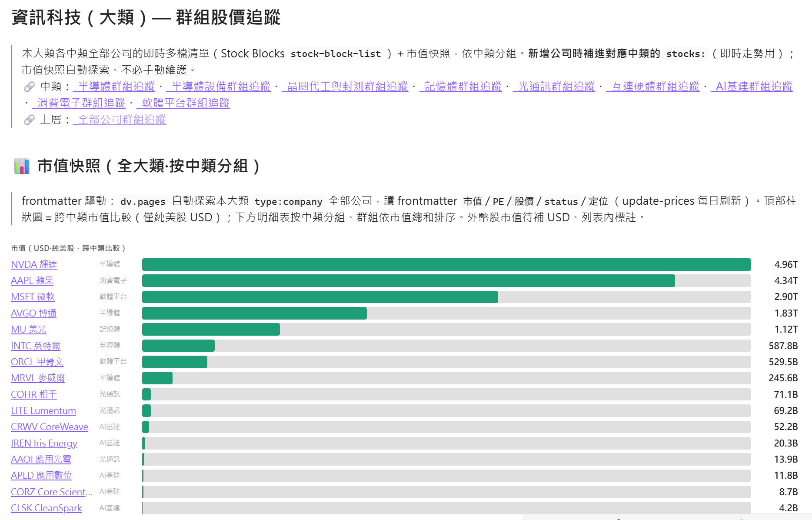Open the CORZ Core Scient... link
This screenshot has height=520, width=812.
coord(52,492)
